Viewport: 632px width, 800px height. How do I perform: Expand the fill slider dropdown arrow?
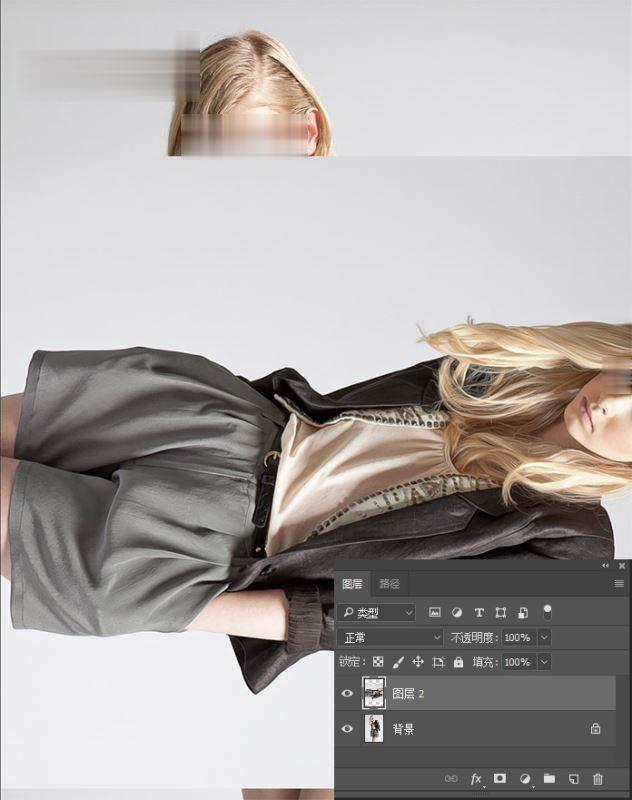(544, 662)
